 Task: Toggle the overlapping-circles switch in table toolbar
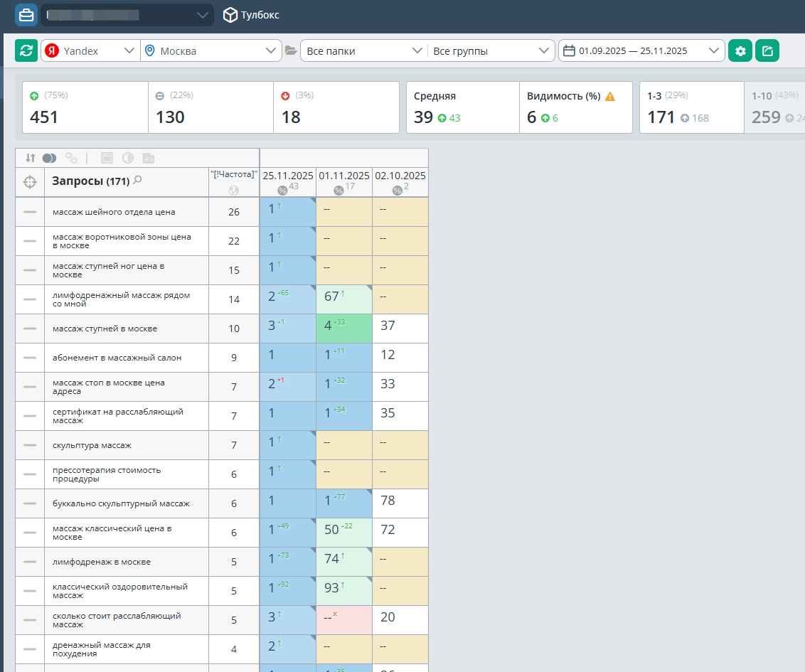pos(49,158)
